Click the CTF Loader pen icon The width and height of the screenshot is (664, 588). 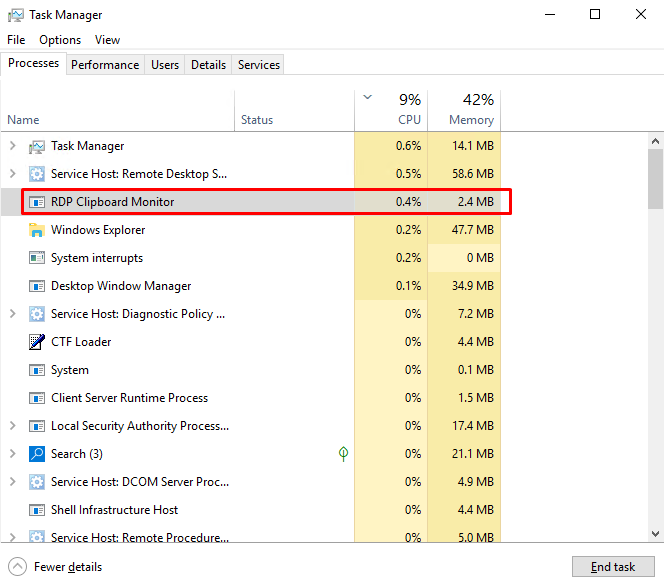(x=37, y=342)
